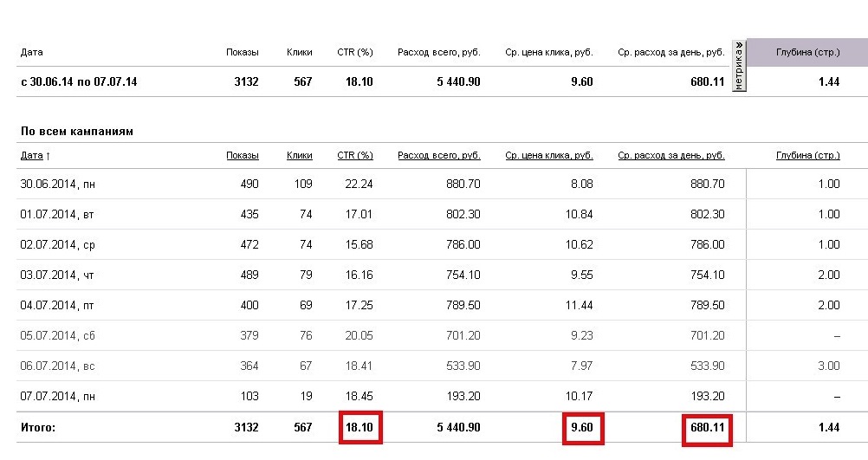Image resolution: width=868 pixels, height=460 pixels.
Task: Sort table by CTR (%) link
Action: (354, 156)
